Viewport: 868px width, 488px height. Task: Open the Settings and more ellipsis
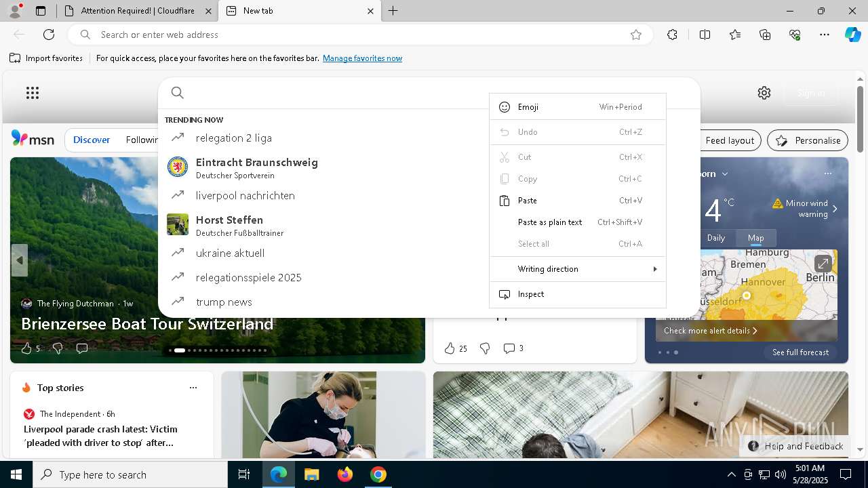click(825, 35)
